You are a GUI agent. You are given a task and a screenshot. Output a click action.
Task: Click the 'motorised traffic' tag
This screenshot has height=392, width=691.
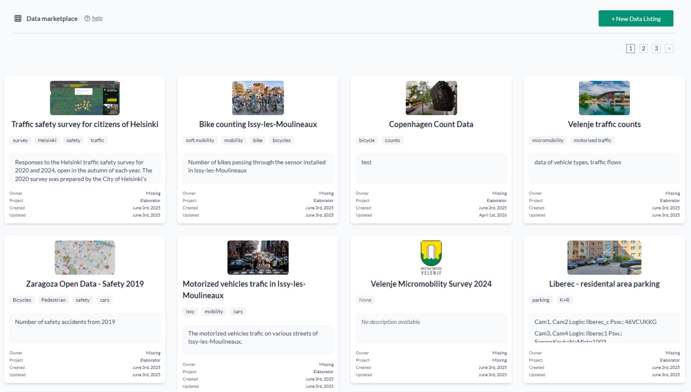point(593,141)
